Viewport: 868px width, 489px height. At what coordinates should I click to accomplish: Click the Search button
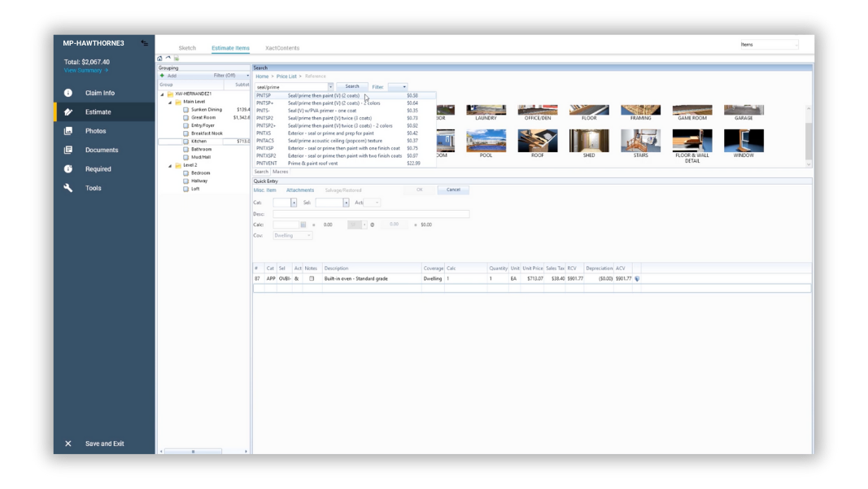coord(353,85)
